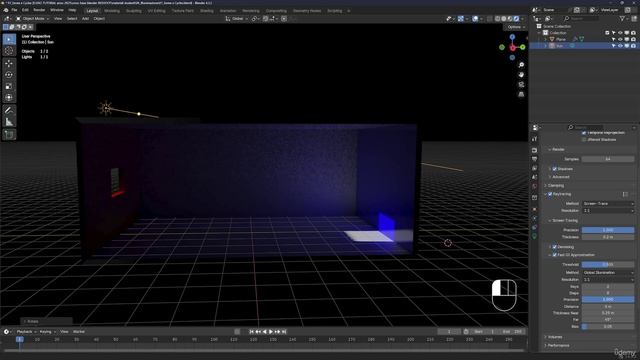The height and width of the screenshot is (360, 640).
Task: Switch to wireframe viewport shading
Action: [498, 19]
